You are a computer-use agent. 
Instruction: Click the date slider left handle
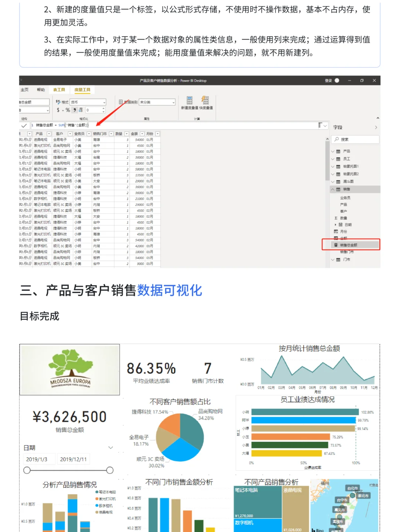click(x=27, y=470)
